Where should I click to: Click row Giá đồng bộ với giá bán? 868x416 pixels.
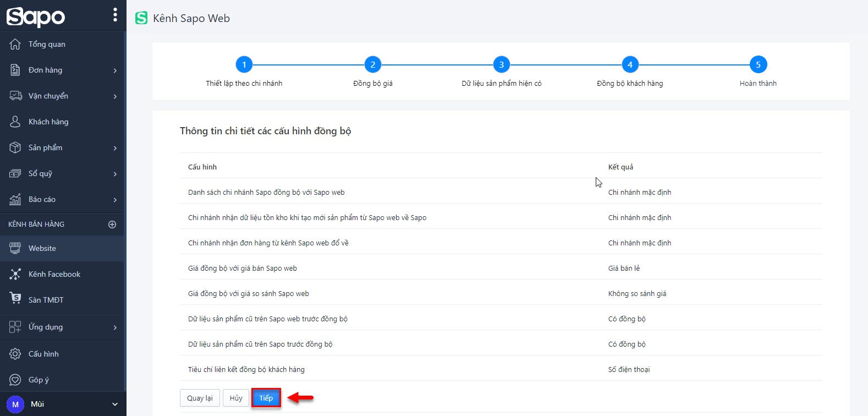tap(501, 268)
